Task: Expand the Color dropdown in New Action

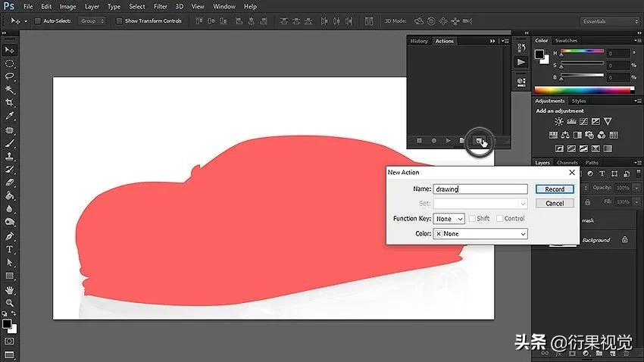Action: point(480,234)
